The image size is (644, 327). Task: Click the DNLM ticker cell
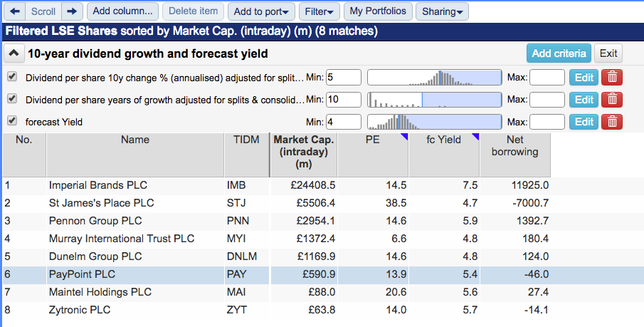pos(247,256)
